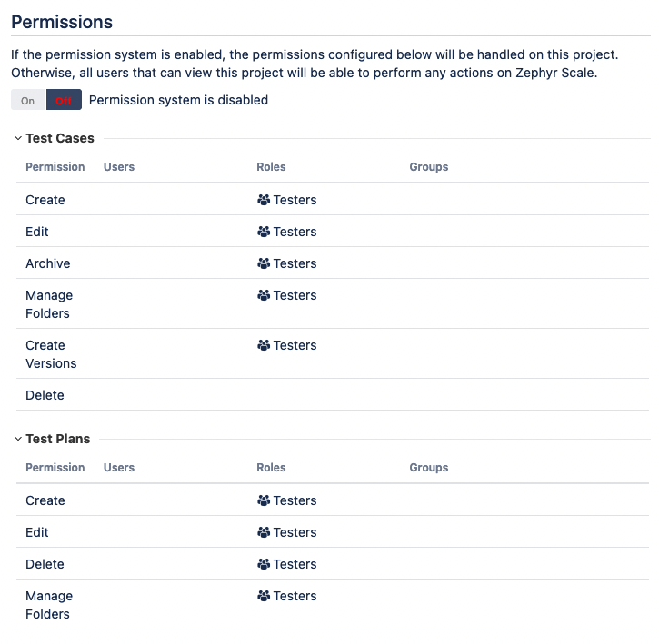Click the Groups column header in Test Plans

click(428, 468)
